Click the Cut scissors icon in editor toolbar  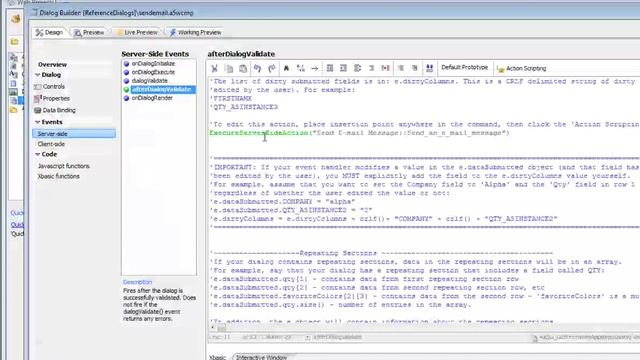pos(215,68)
